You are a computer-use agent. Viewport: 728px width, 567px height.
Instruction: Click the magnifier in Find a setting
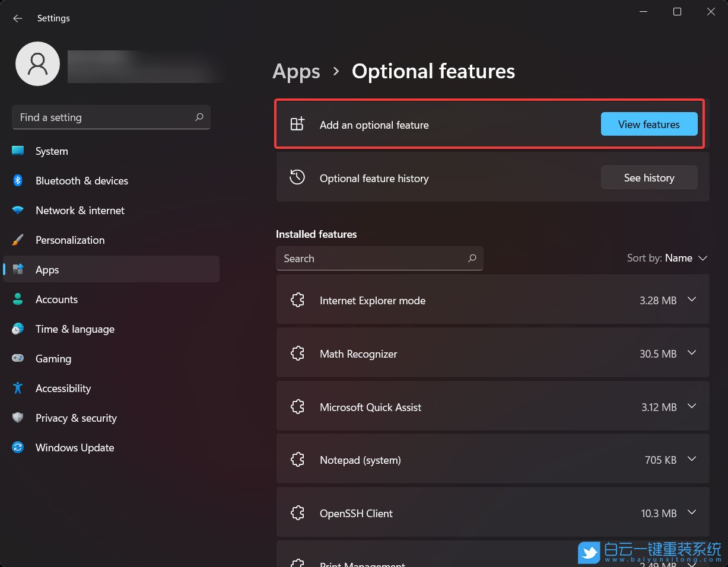[x=199, y=117]
